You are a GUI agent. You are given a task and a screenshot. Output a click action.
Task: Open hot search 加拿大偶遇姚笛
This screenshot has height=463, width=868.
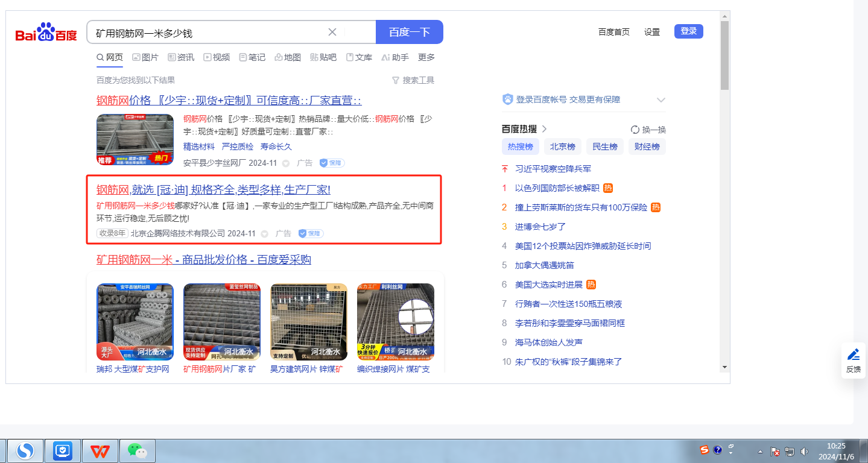545,265
